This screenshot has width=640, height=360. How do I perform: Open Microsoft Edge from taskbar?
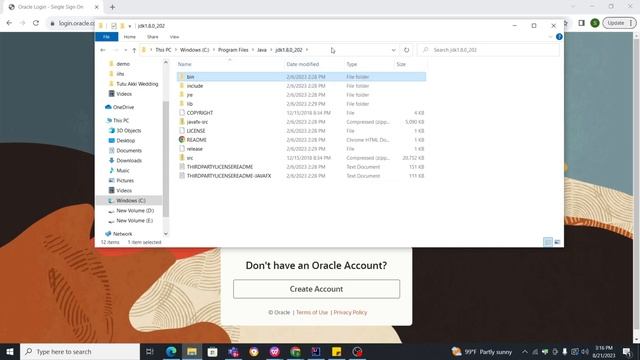[171, 351]
